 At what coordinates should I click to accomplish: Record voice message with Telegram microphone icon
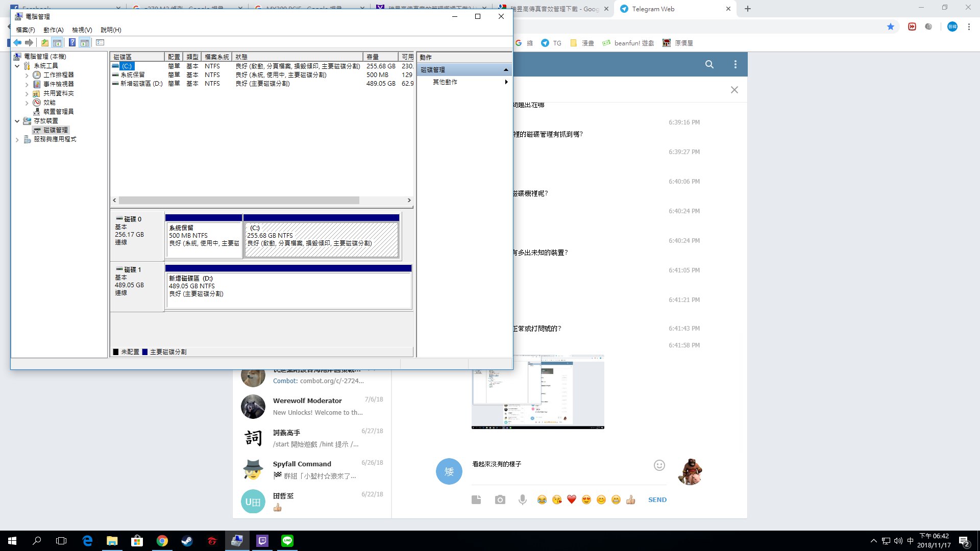point(523,500)
